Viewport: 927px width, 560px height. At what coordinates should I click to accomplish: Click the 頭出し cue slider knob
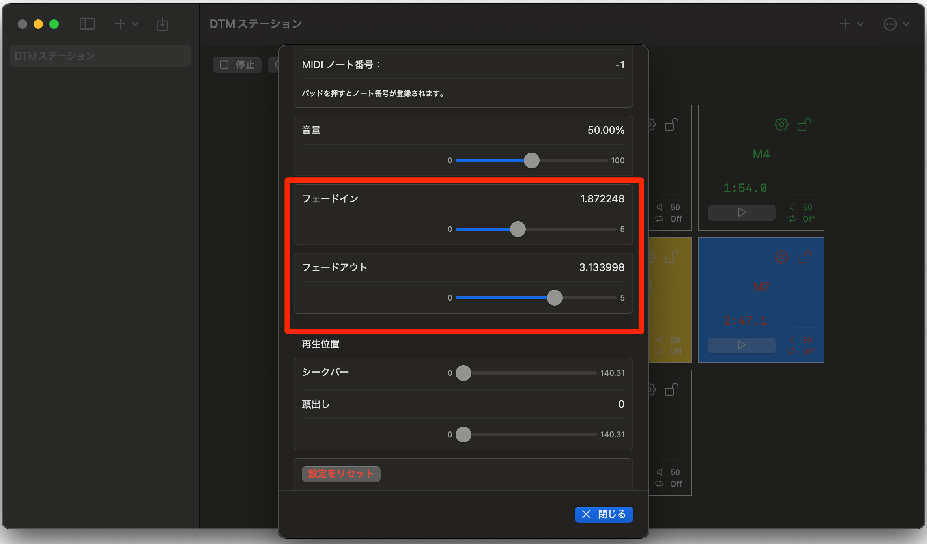[x=463, y=435]
